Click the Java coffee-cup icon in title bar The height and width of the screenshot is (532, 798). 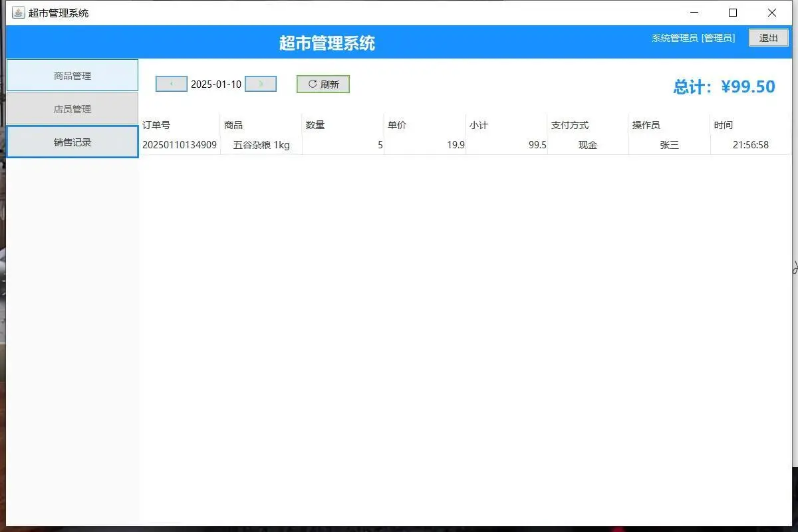tap(17, 12)
